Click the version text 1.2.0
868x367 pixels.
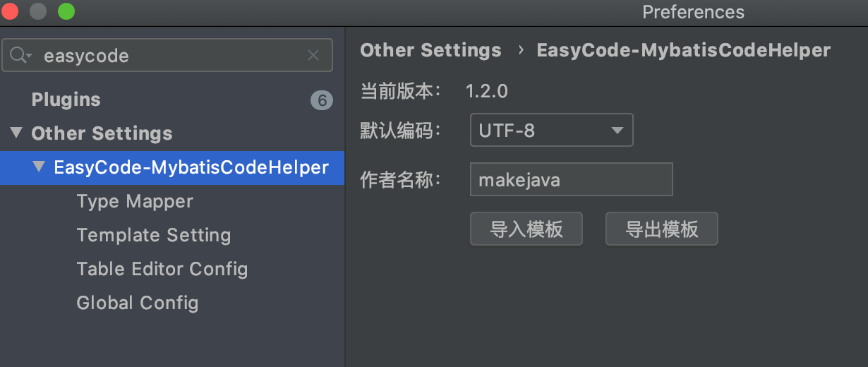pos(486,91)
